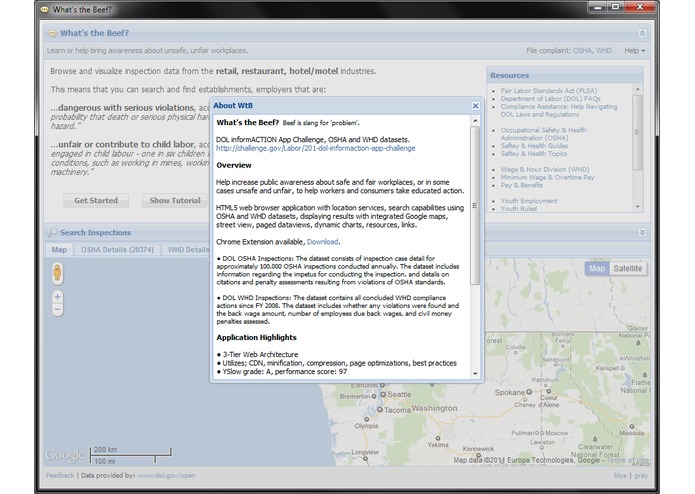Select the Street View pegman icon
Screen dimensions: 695x494
(x=57, y=273)
